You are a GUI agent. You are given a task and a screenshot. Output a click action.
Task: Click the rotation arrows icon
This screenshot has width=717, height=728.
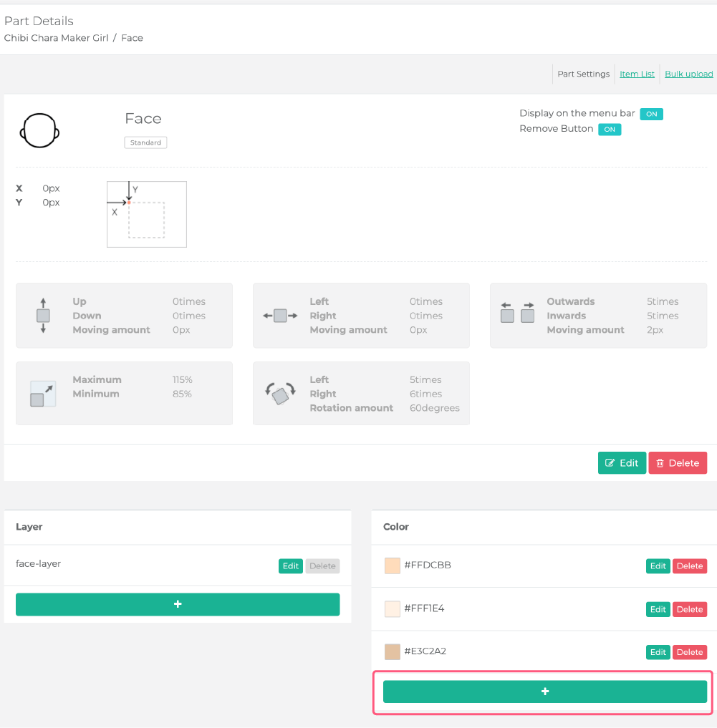pyautogui.click(x=280, y=393)
